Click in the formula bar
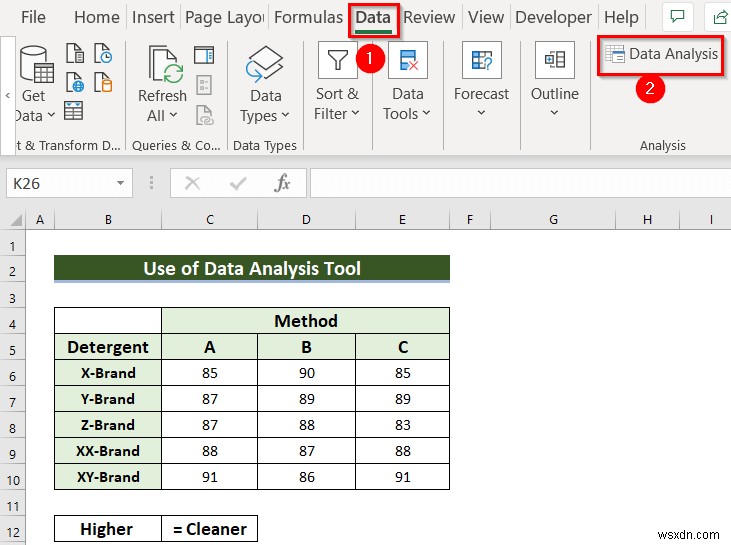Screen dimensions: 731x545 coord(520,183)
